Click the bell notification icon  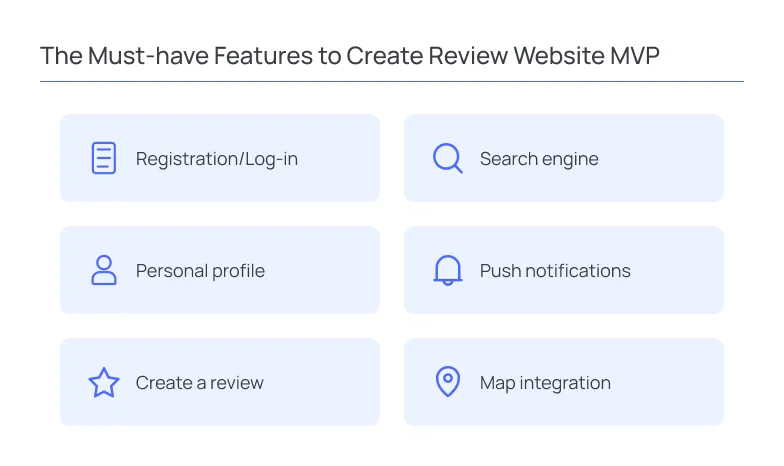[448, 270]
